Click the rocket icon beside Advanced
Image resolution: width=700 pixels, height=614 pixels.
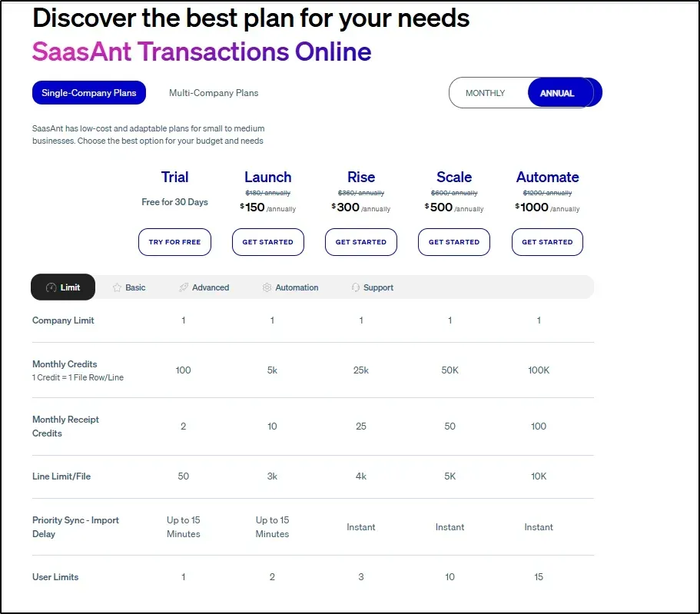click(184, 287)
